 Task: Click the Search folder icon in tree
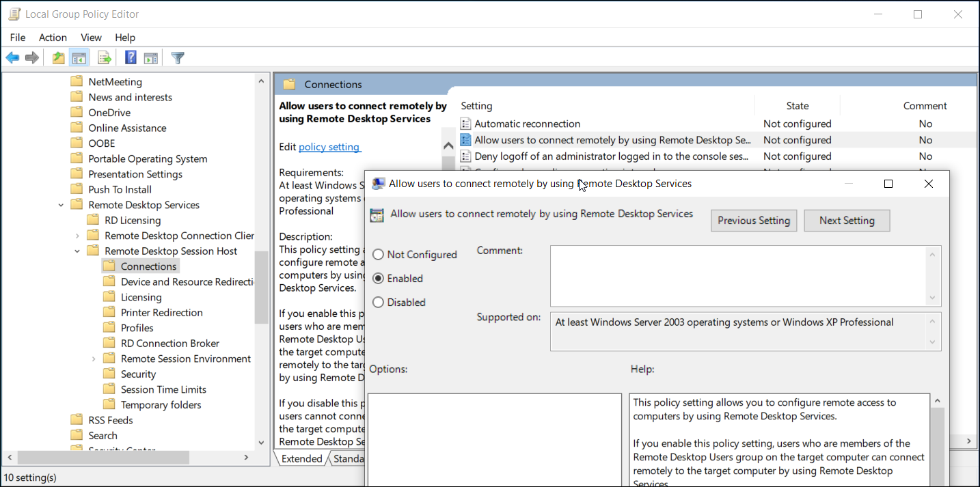pyautogui.click(x=77, y=435)
